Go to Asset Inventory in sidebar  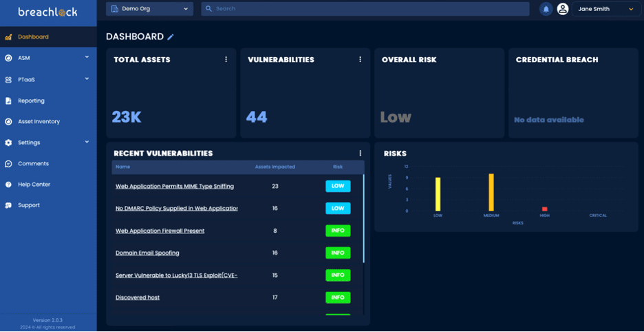(x=39, y=122)
